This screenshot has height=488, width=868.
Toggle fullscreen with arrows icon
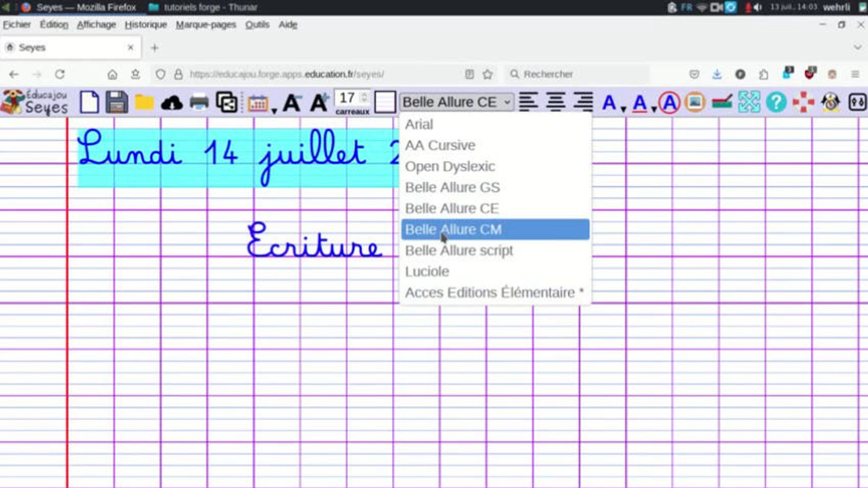click(x=749, y=102)
